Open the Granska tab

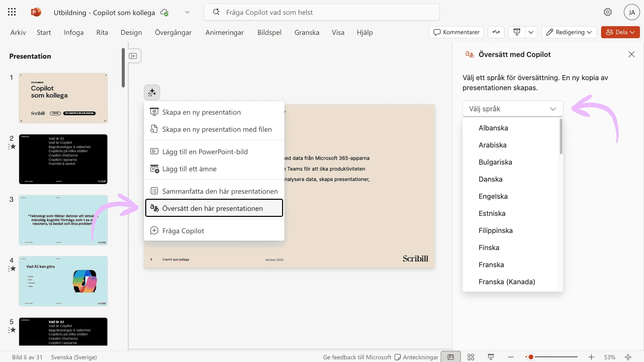307,33
